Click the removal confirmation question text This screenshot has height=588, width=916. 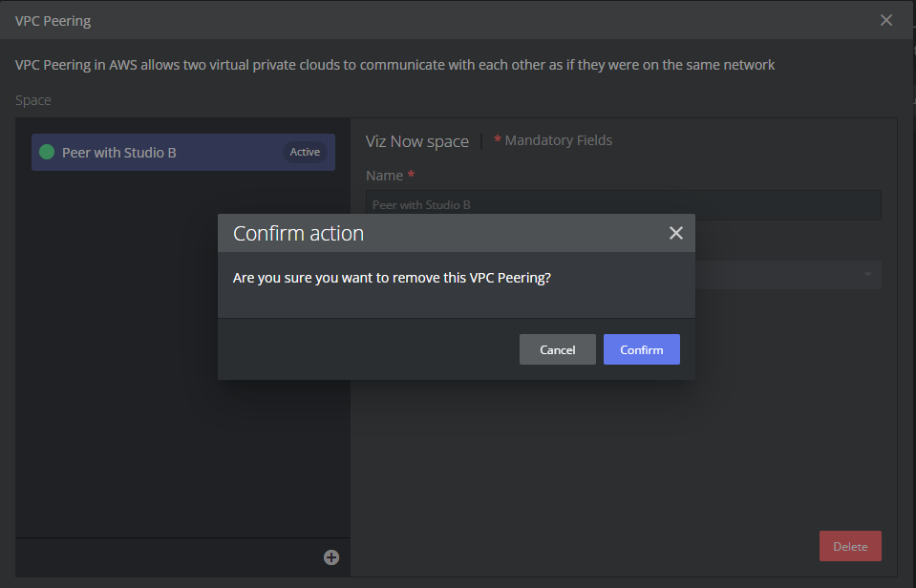pyautogui.click(x=392, y=278)
